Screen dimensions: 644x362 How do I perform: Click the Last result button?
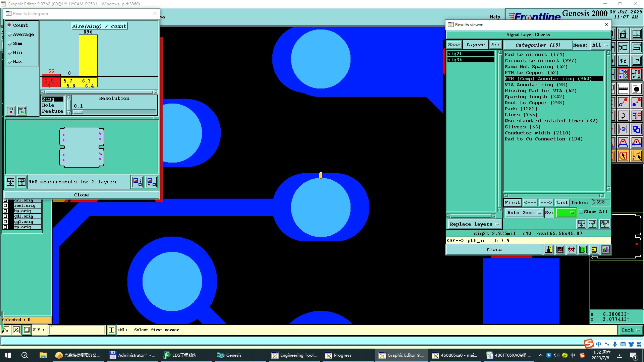(x=562, y=202)
